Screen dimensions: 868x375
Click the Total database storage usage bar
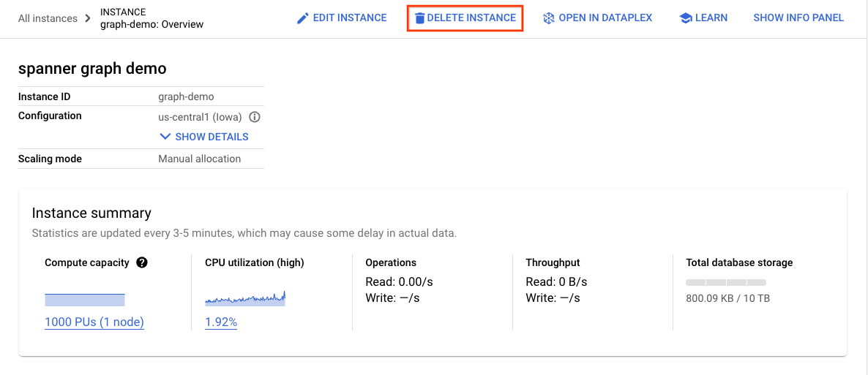(726, 282)
